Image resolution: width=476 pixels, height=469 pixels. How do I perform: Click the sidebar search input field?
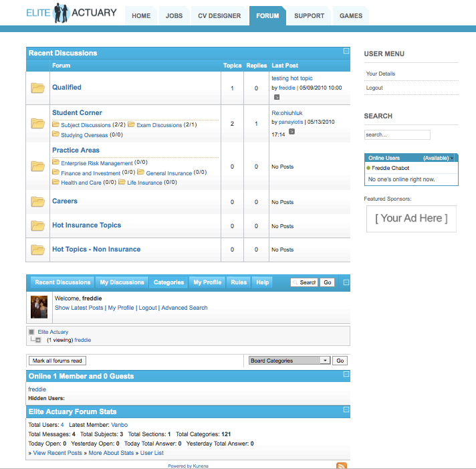click(x=397, y=134)
